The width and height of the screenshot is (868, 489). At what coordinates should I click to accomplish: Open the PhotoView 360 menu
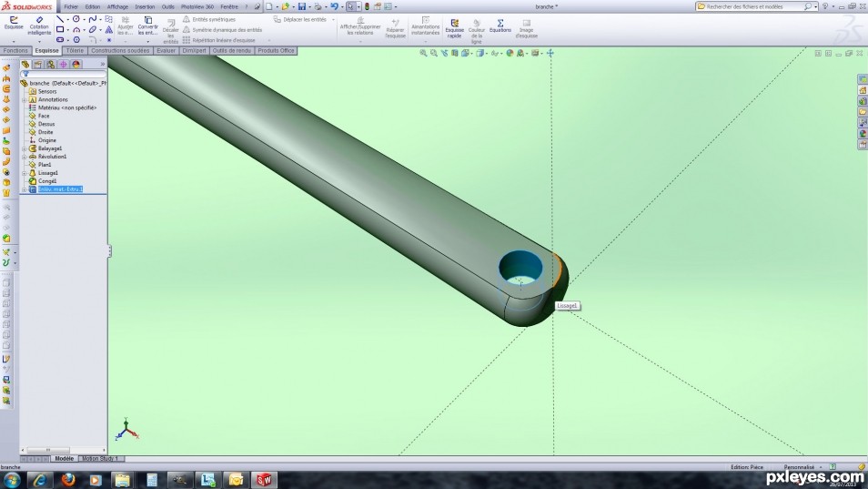pyautogui.click(x=197, y=6)
